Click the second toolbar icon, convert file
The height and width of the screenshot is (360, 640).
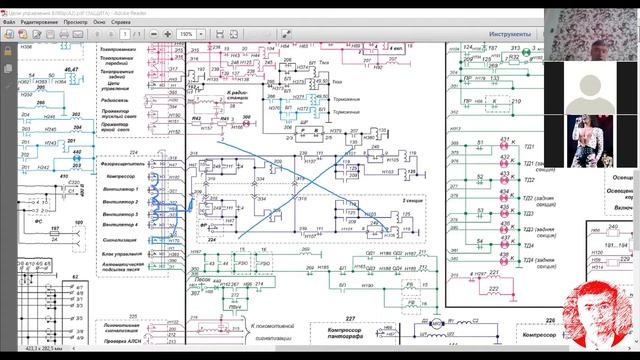click(23, 34)
